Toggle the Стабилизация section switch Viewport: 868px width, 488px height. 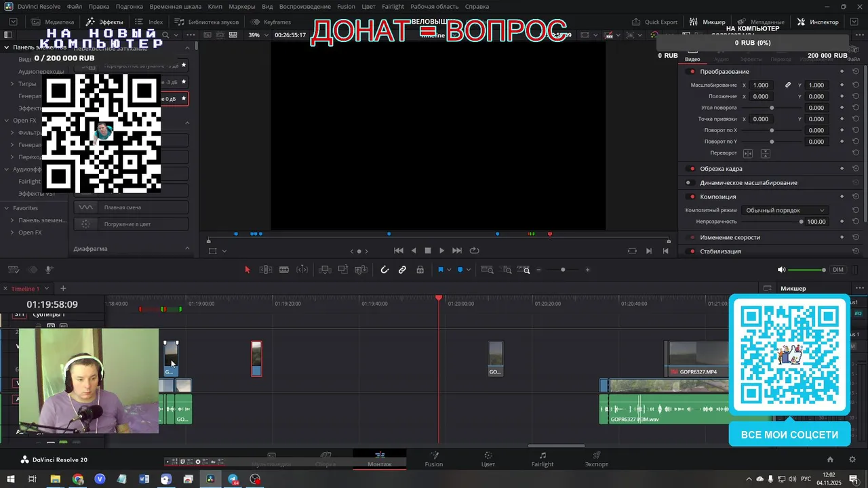pyautogui.click(x=692, y=251)
